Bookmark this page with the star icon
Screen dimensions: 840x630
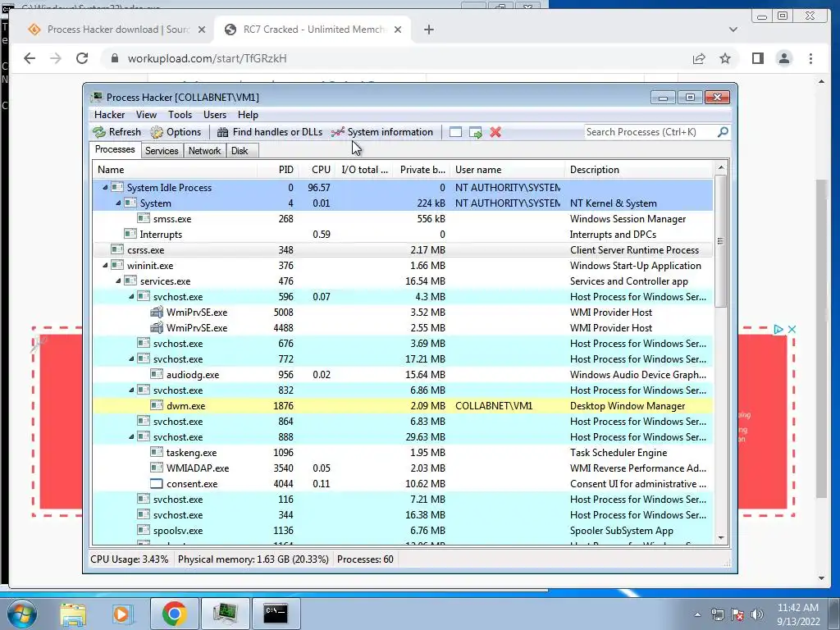click(x=725, y=58)
